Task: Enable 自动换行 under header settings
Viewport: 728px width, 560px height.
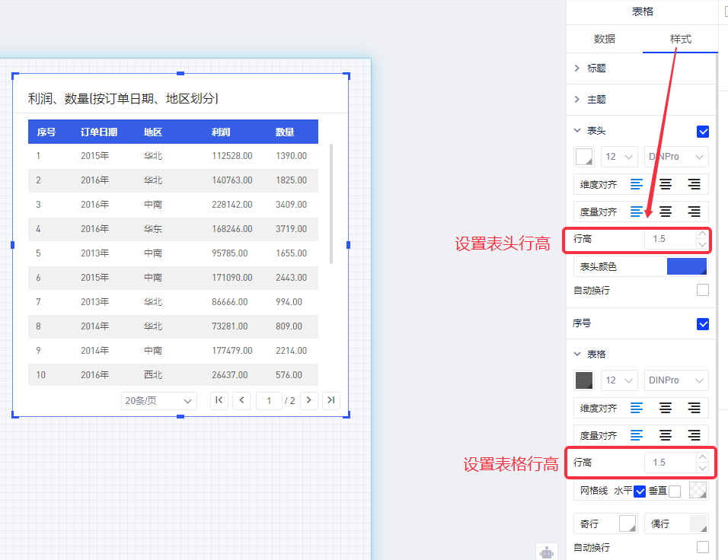Action: point(703,290)
